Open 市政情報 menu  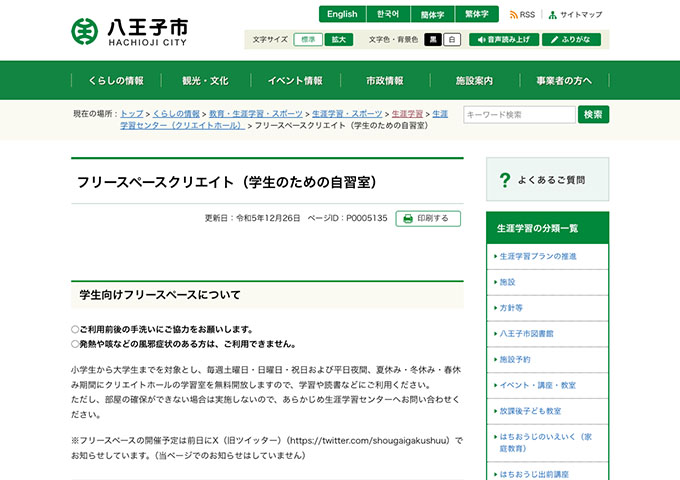[x=385, y=81]
